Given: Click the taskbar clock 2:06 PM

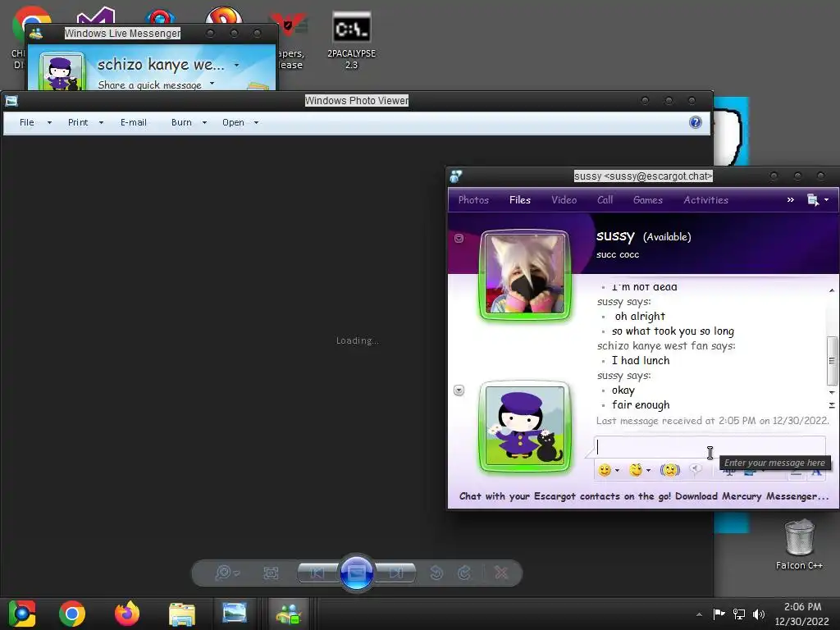Looking at the screenshot, I should tap(802, 614).
